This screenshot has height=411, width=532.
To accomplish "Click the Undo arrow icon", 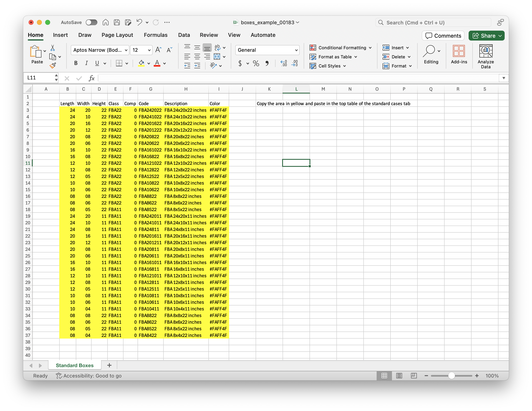I will click(139, 22).
